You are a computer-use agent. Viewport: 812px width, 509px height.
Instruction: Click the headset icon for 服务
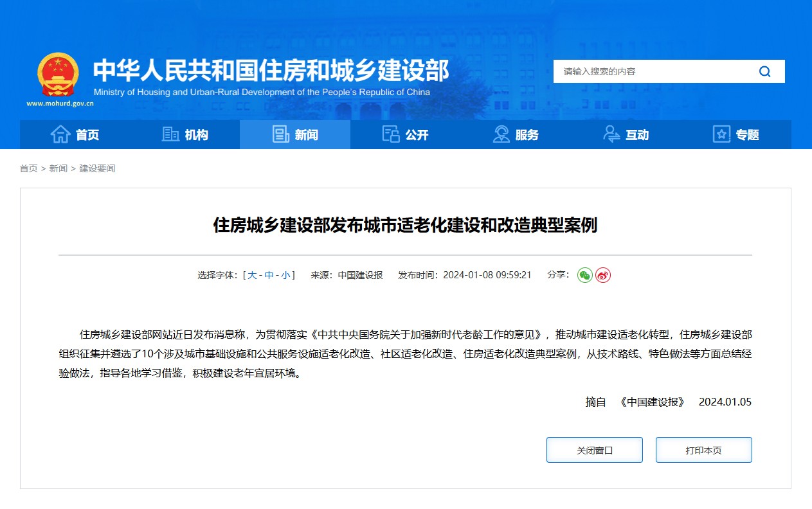(x=501, y=134)
